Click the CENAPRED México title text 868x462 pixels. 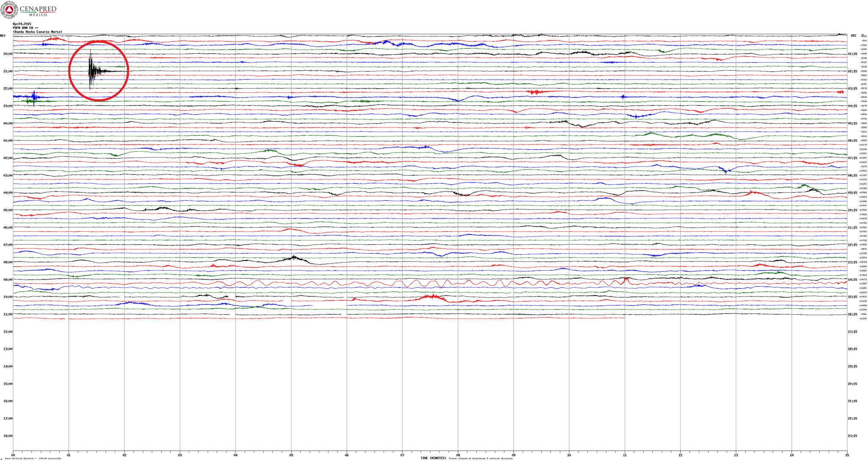coord(38,10)
